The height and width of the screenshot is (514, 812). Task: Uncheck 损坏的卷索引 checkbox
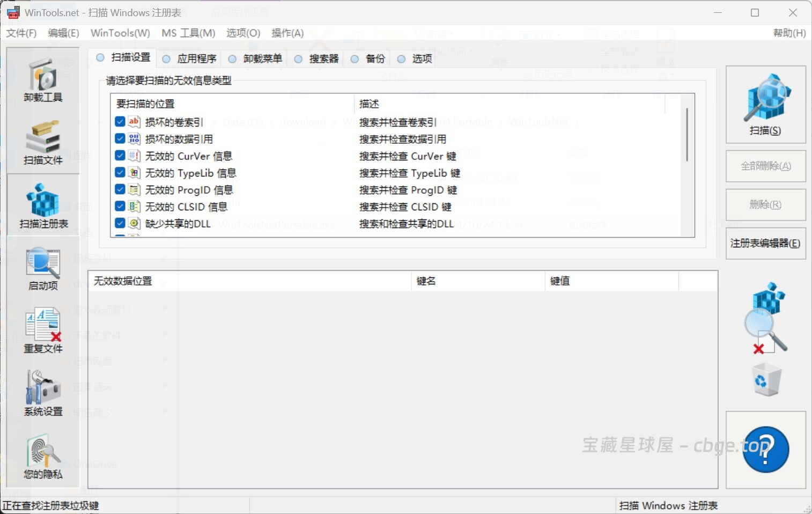(x=120, y=122)
